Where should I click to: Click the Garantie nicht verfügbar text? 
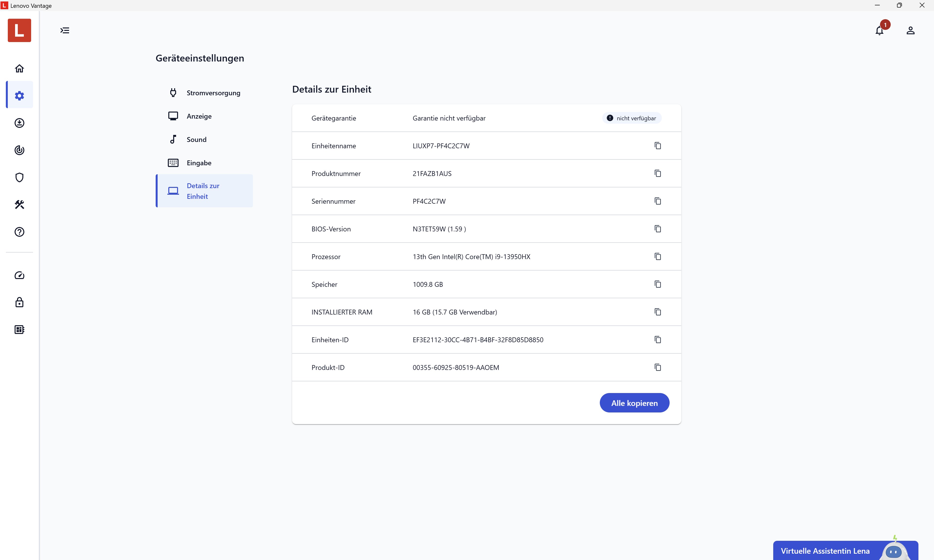[x=449, y=118]
